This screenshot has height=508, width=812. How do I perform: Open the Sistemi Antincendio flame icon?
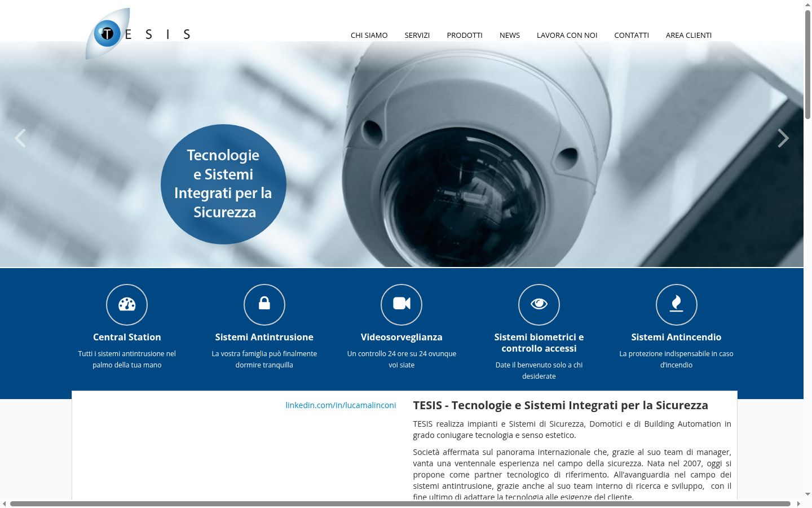[x=677, y=305]
